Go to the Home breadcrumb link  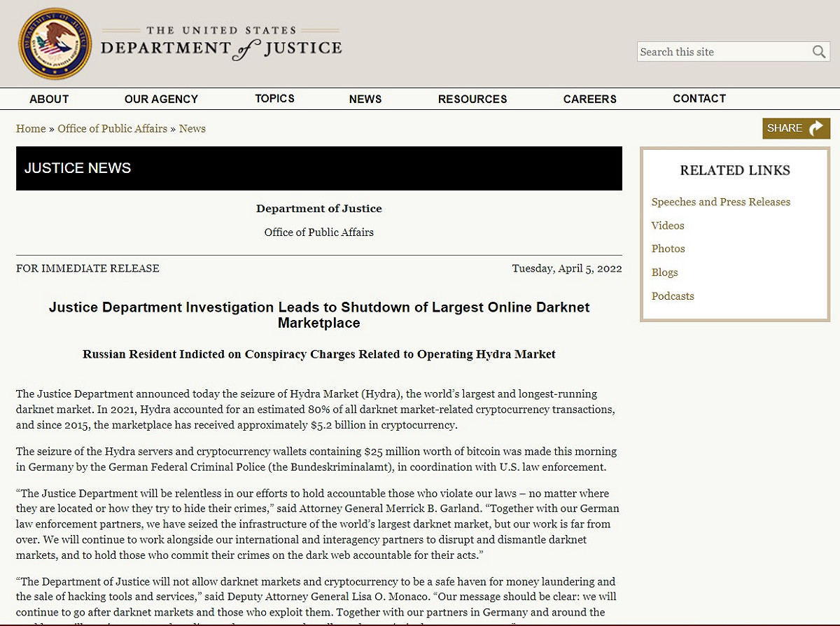31,129
